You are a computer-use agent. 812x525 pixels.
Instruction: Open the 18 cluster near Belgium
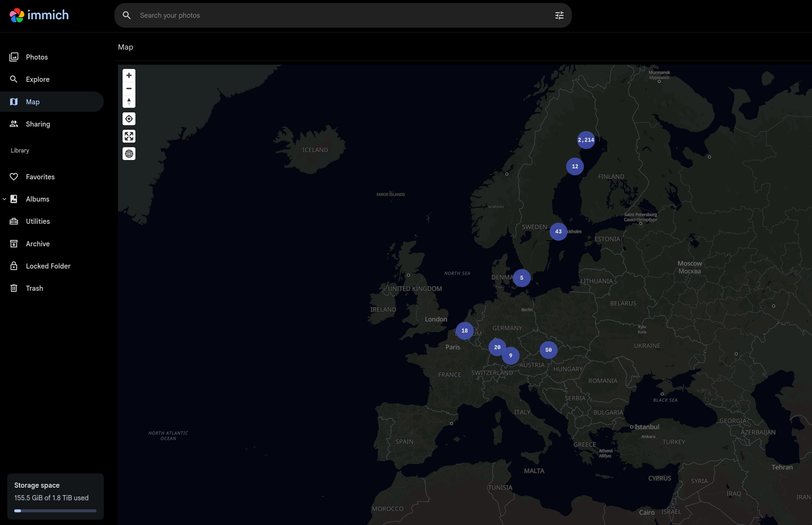pos(464,330)
